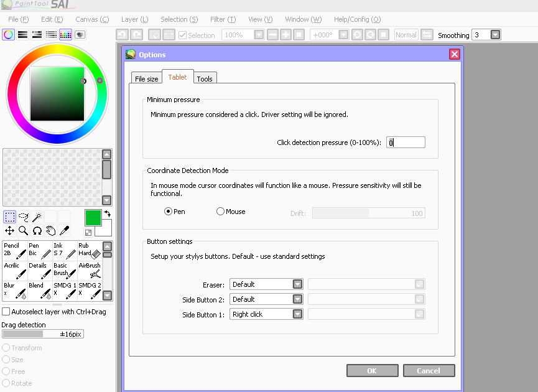Click the Redo toolbar icon

[137, 35]
